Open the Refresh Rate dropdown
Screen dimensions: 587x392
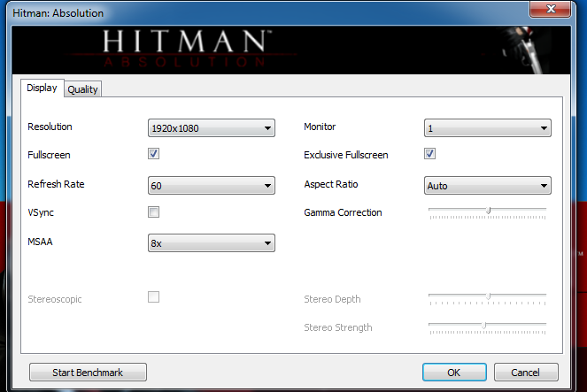click(x=211, y=186)
